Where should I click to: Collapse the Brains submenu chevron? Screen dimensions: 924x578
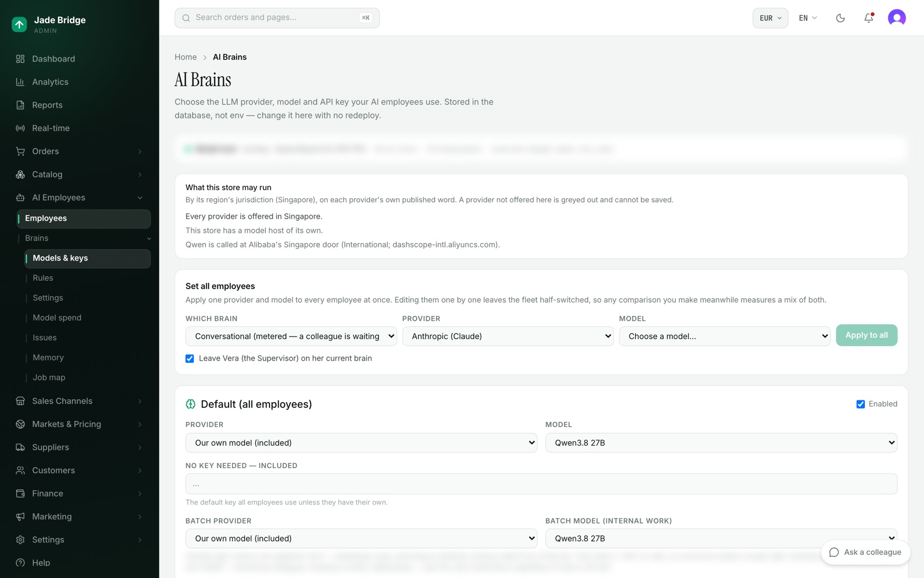pyautogui.click(x=149, y=238)
